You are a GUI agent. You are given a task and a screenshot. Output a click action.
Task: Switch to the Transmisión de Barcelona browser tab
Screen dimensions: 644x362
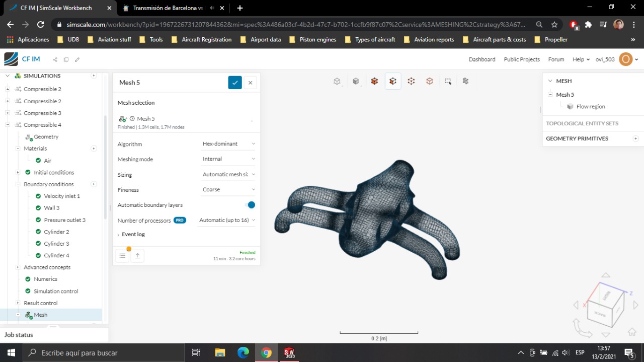169,8
